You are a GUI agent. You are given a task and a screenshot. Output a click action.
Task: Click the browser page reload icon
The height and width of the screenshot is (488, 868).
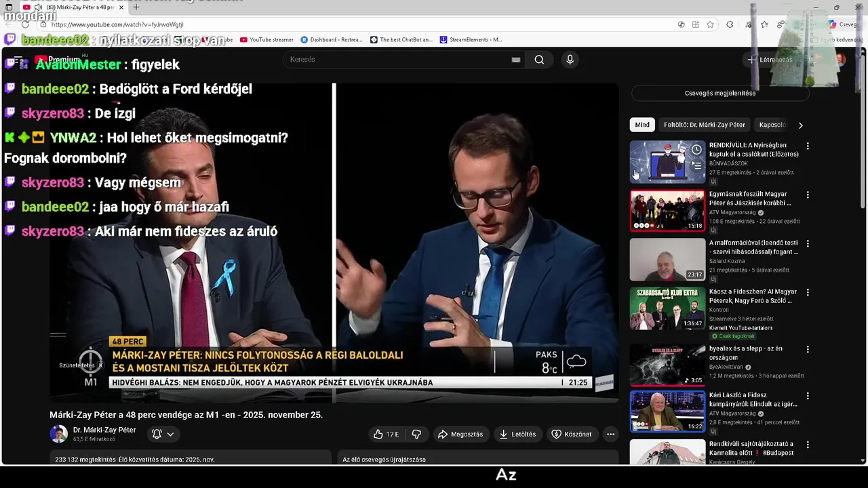point(25,24)
